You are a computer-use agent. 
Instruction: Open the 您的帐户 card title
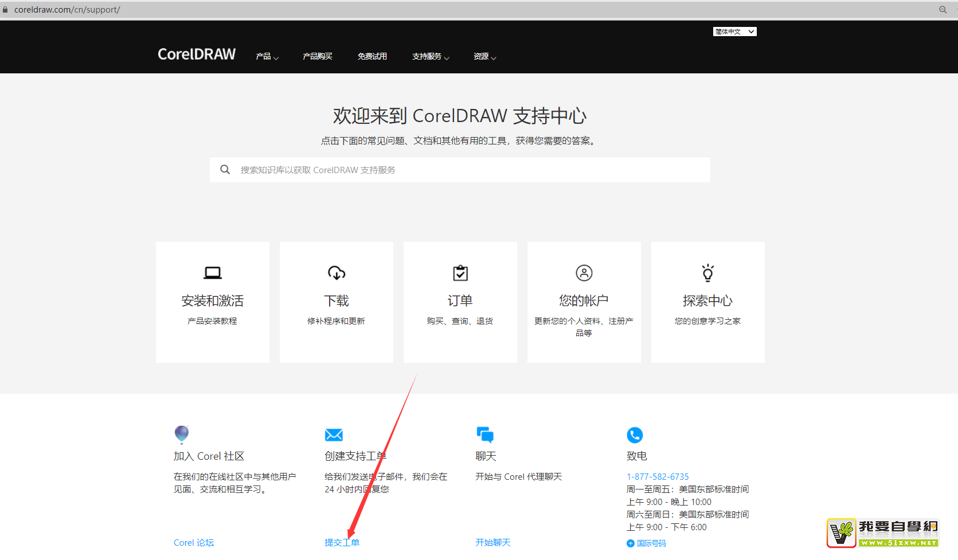584,301
